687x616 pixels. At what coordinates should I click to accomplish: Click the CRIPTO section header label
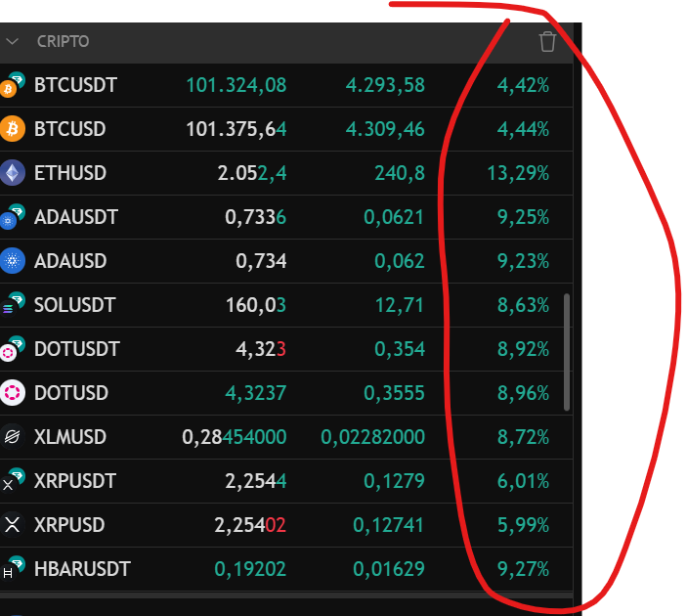tap(63, 42)
